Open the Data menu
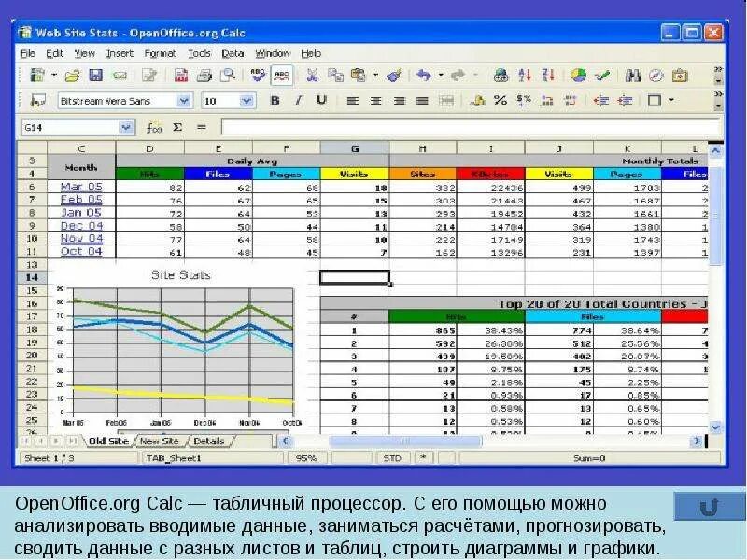The image size is (747, 560). tap(233, 53)
